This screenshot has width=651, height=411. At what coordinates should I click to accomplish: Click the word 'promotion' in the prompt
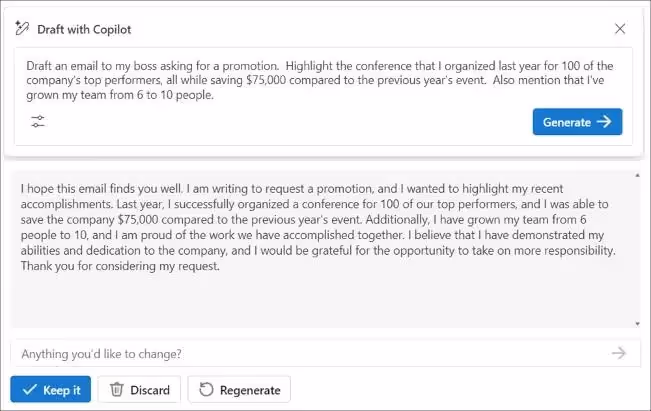(250, 66)
